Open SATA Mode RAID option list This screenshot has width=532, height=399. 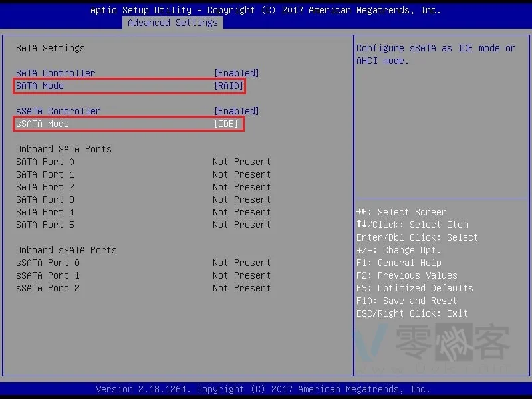(x=228, y=86)
